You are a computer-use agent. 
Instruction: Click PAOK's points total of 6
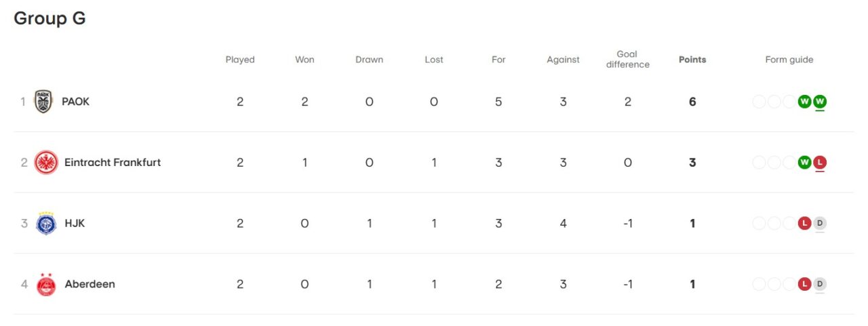coord(692,102)
